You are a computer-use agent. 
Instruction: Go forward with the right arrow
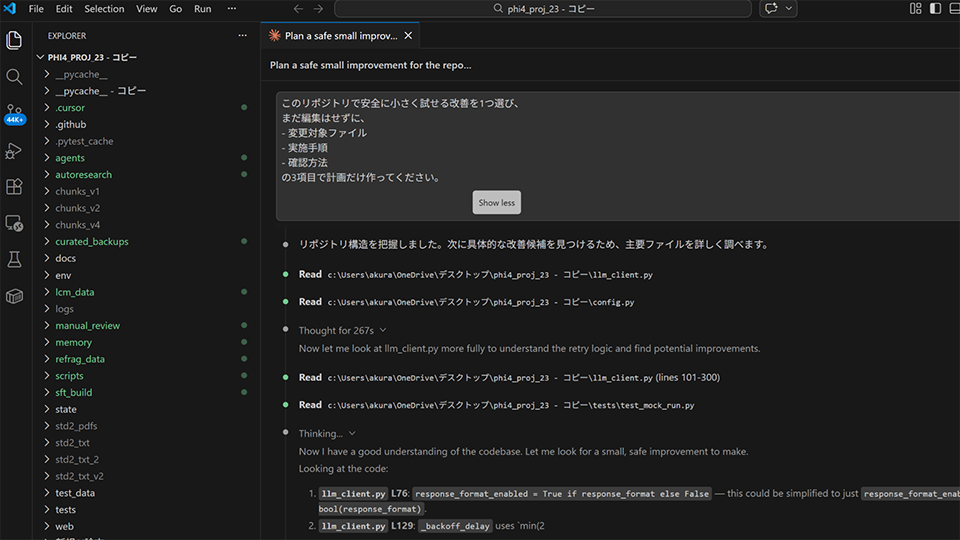tap(318, 9)
